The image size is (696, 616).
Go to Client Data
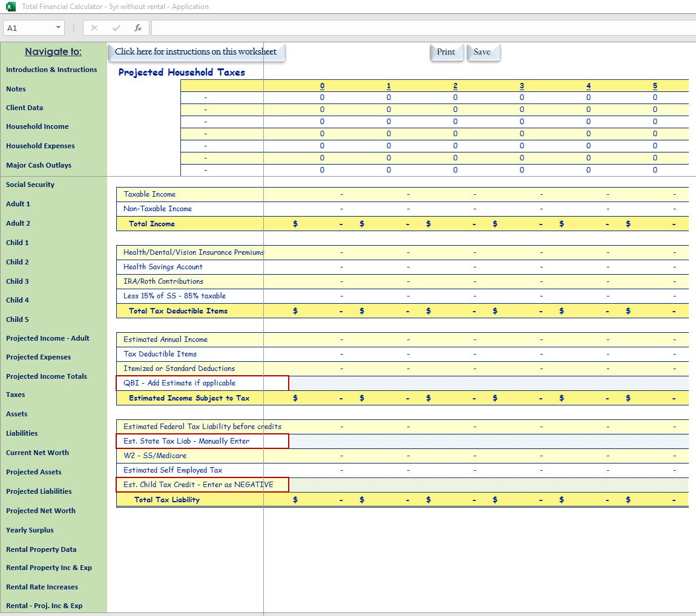(x=24, y=108)
